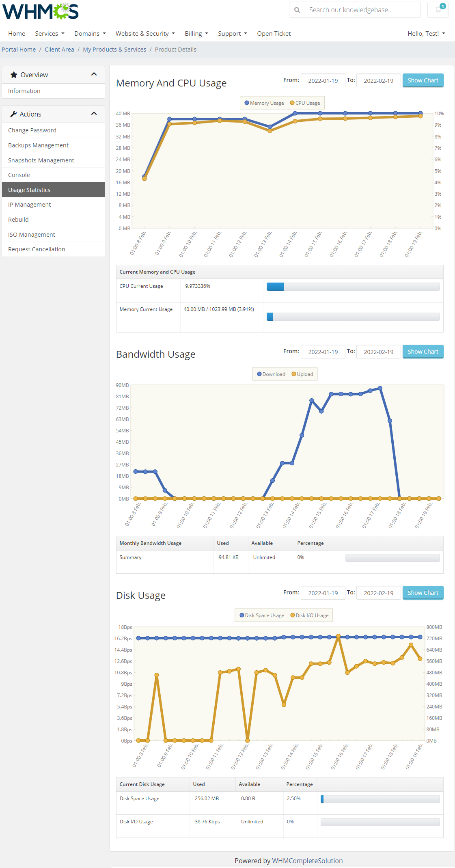Edit Bandwidth chart From date field

323,352
